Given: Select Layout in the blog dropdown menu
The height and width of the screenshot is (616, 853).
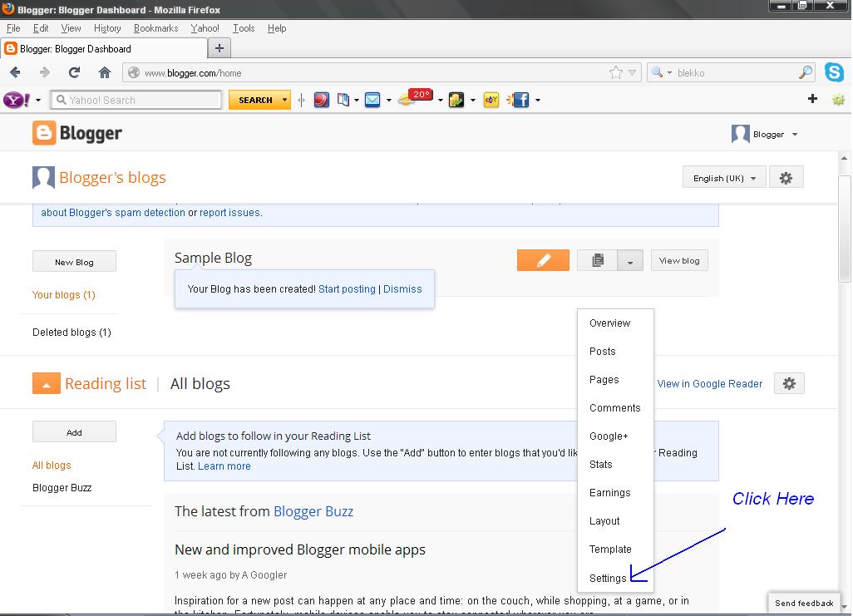Looking at the screenshot, I should tap(604, 520).
